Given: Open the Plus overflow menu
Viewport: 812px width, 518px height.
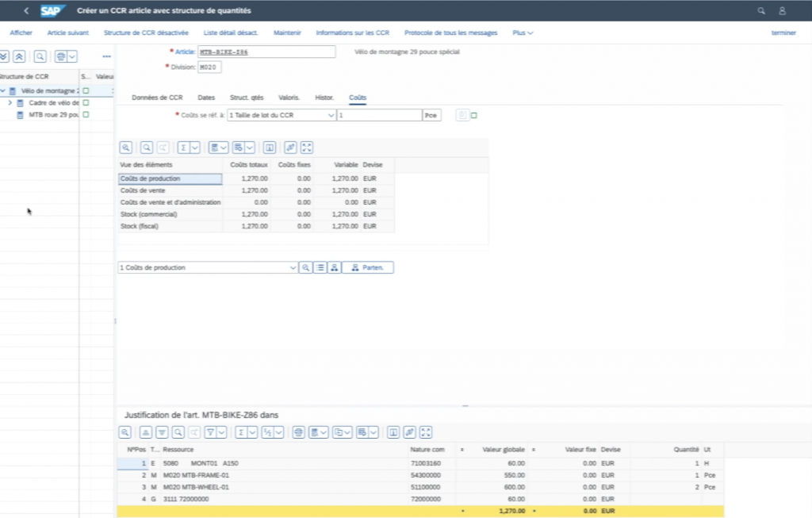Looking at the screenshot, I should click(523, 33).
